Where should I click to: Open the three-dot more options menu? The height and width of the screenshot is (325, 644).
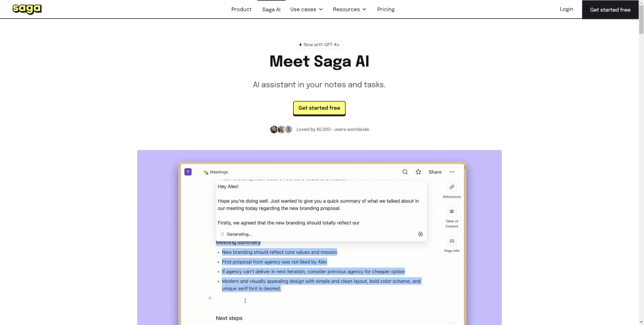point(452,172)
